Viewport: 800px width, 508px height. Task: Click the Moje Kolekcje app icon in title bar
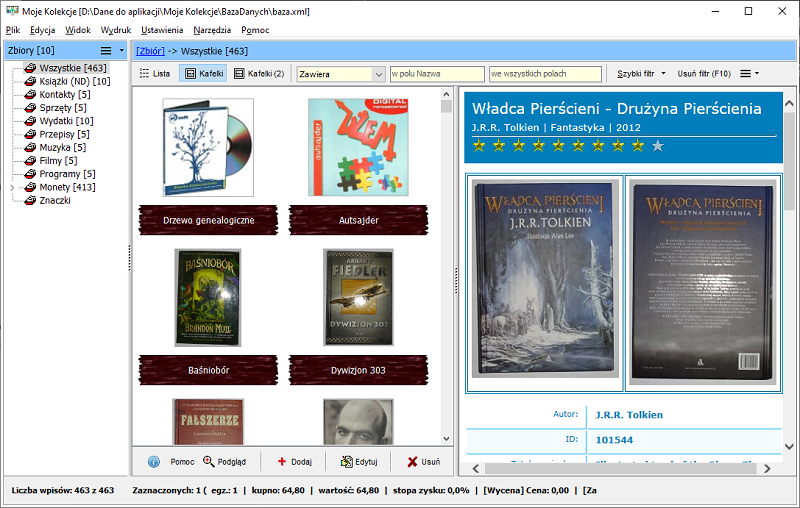tap(12, 11)
